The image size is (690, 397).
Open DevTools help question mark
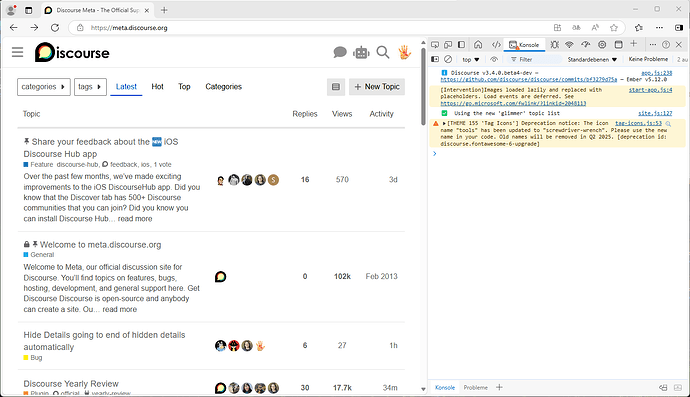(666, 44)
